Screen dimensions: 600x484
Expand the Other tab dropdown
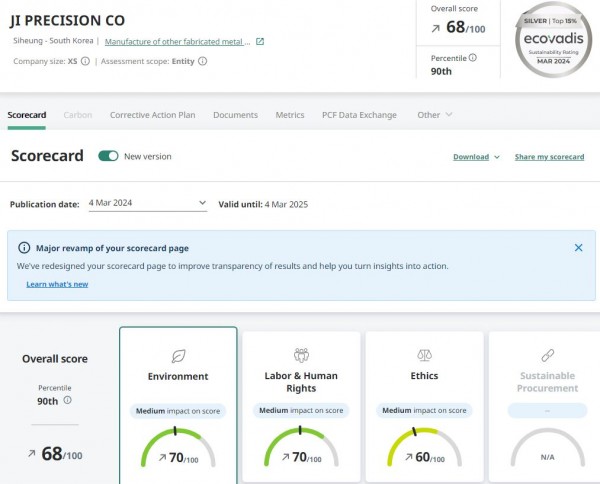[x=434, y=115]
